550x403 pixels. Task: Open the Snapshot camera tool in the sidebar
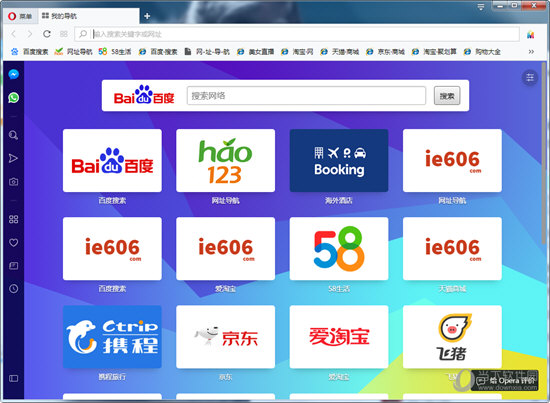point(13,182)
